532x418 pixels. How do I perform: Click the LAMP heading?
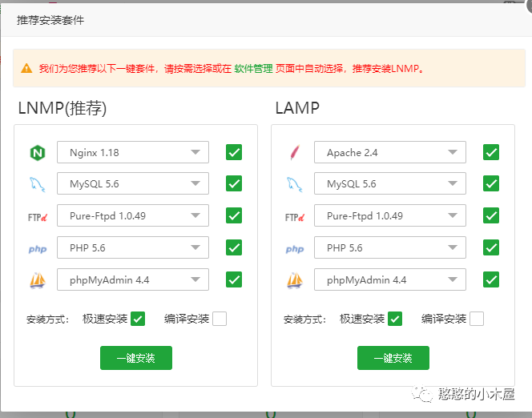tap(297, 108)
